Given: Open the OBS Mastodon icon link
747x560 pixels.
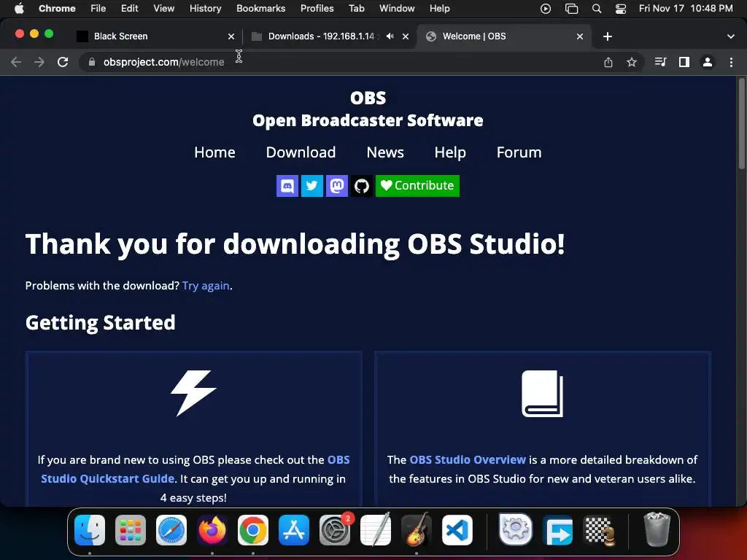Looking at the screenshot, I should click(x=337, y=186).
